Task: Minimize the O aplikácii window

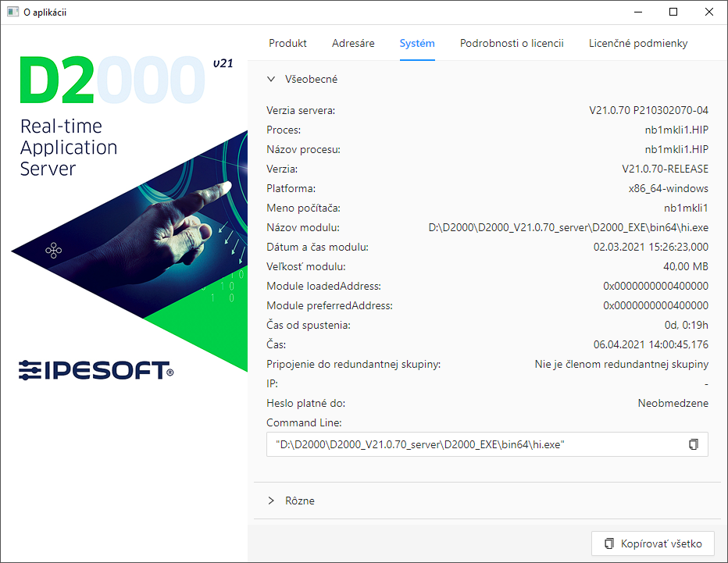Action: (637, 12)
